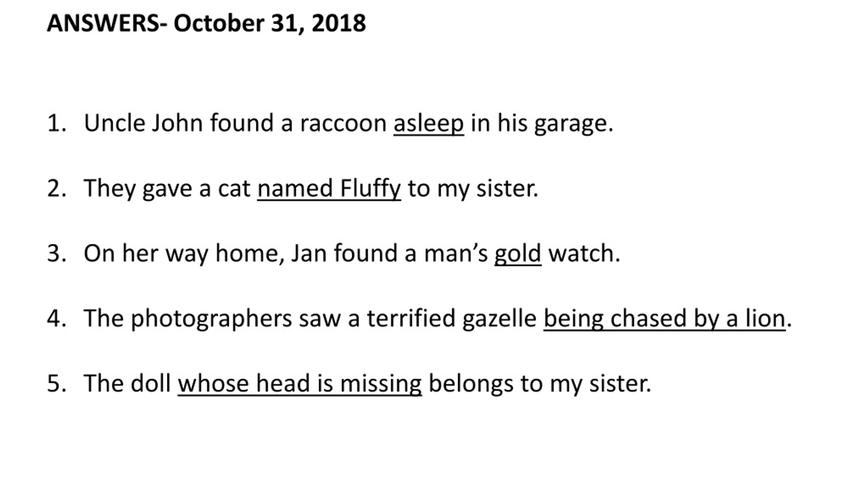Click "belongs to my sister" in sentence five
This screenshot has height=488, width=868.
540,384
